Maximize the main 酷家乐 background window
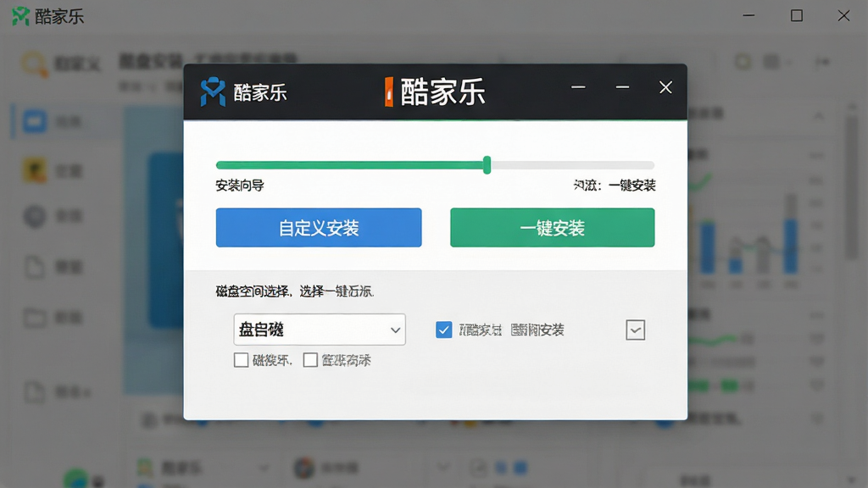The height and width of the screenshot is (488, 868). coord(797,15)
